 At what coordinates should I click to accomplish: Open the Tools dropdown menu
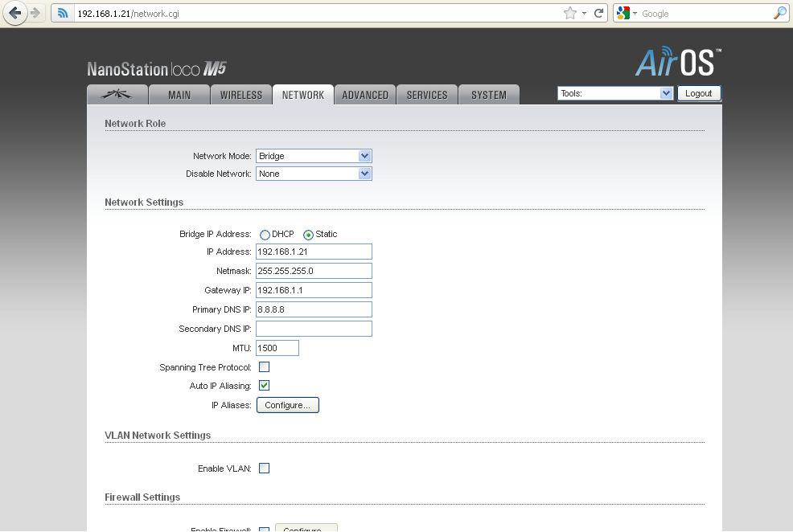pyautogui.click(x=614, y=93)
